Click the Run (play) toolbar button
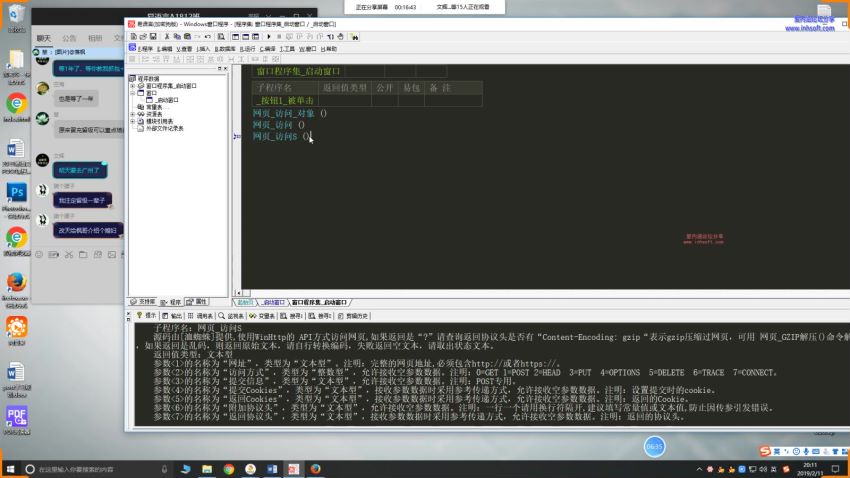 271,36
